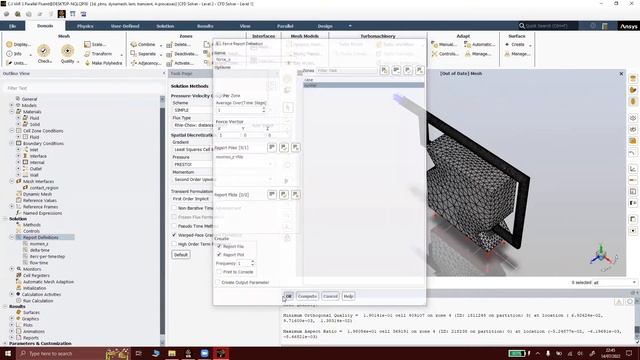The height and width of the screenshot is (360, 640).
Task: Click Delete zones button
Action: 179,44
